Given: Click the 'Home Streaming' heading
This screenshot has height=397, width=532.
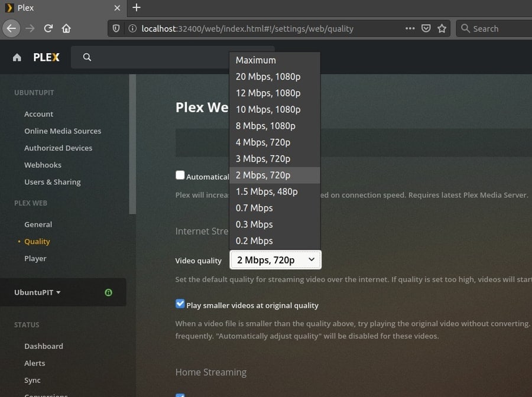Looking at the screenshot, I should tap(211, 372).
